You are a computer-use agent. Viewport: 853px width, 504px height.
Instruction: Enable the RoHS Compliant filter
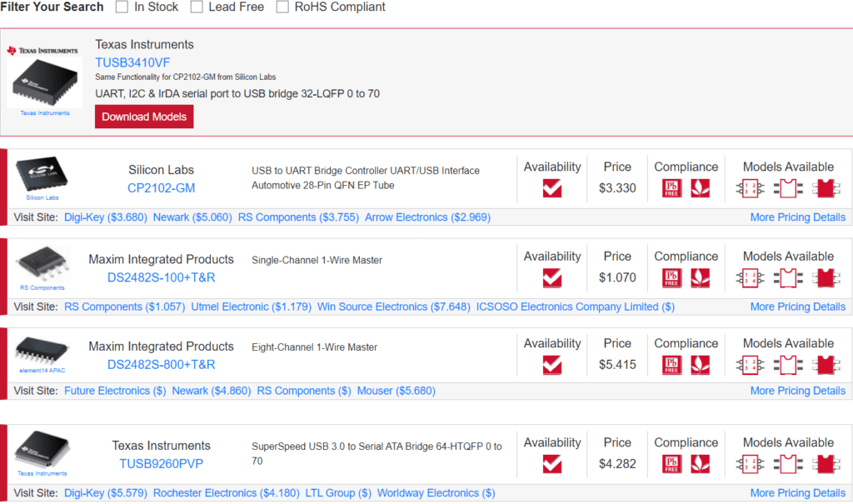(281, 7)
